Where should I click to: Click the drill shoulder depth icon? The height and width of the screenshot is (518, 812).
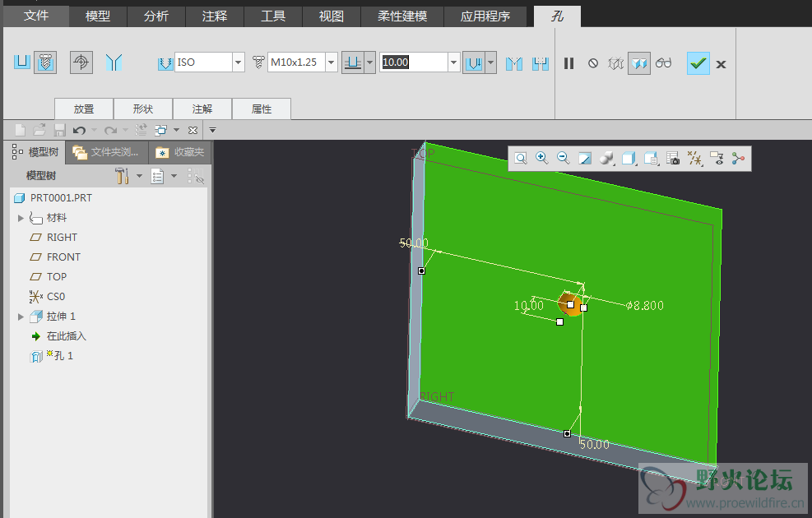(474, 62)
